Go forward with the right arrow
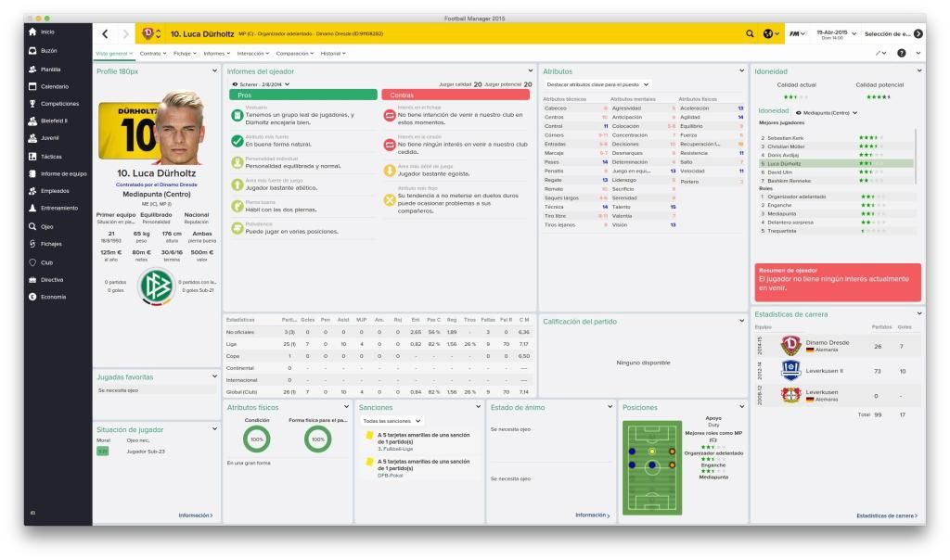This screenshot has width=950, height=560. pos(125,34)
